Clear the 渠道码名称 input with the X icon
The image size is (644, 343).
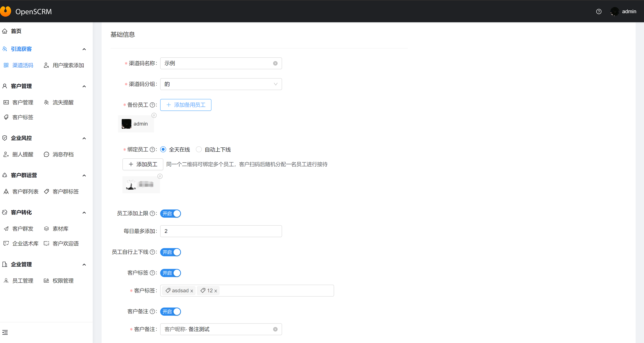[x=275, y=64]
